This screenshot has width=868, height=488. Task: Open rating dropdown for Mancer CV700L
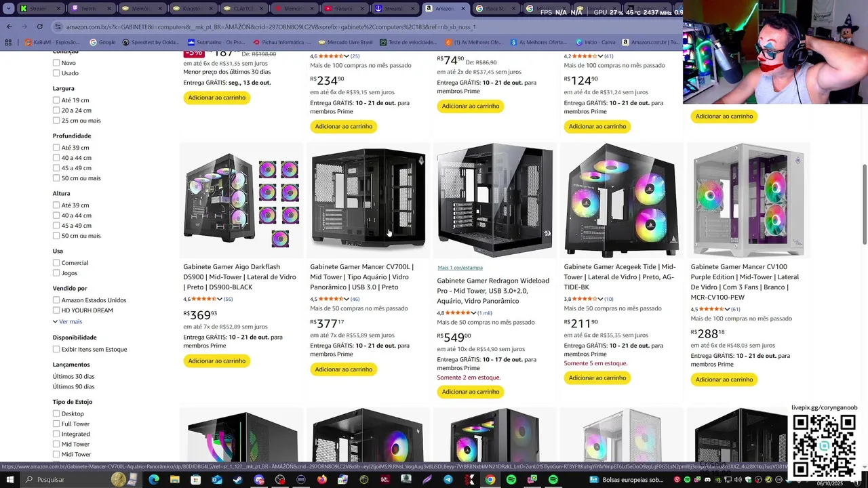click(x=347, y=299)
